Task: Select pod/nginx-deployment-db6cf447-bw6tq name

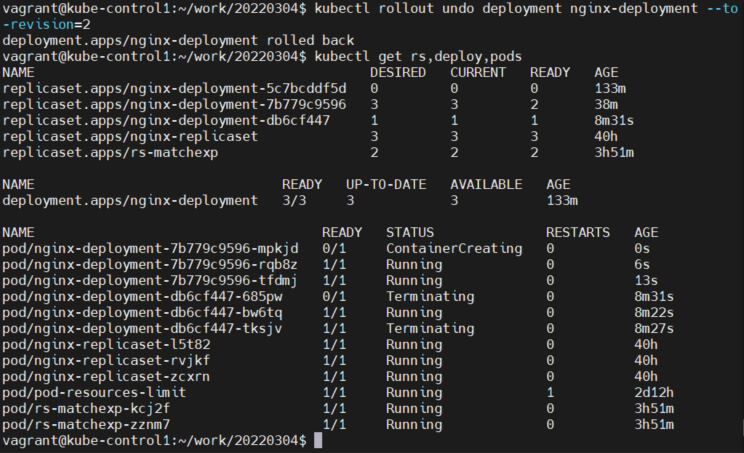Action: 142,313
